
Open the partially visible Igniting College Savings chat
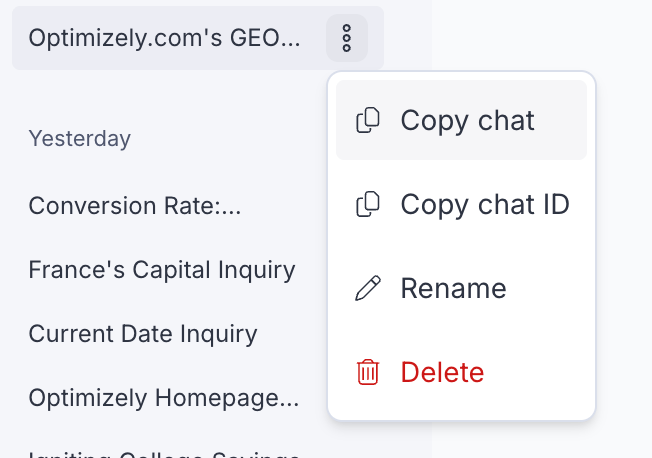[x=164, y=454]
